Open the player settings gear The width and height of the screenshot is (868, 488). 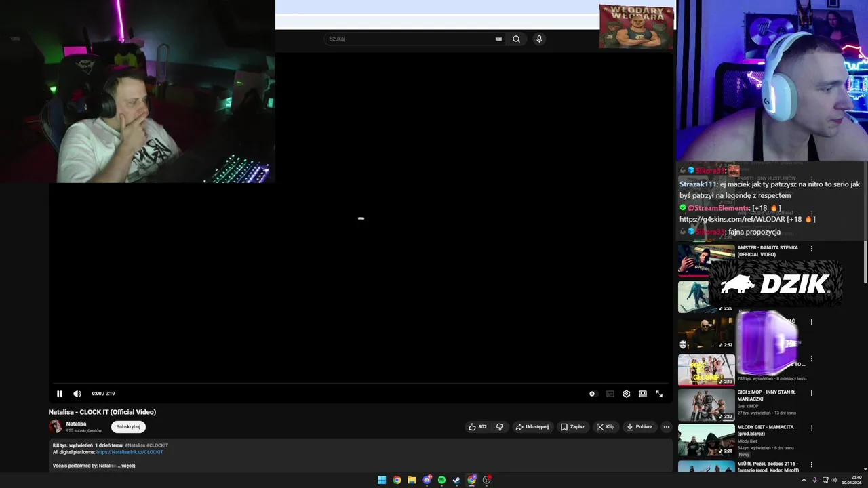coord(627,394)
